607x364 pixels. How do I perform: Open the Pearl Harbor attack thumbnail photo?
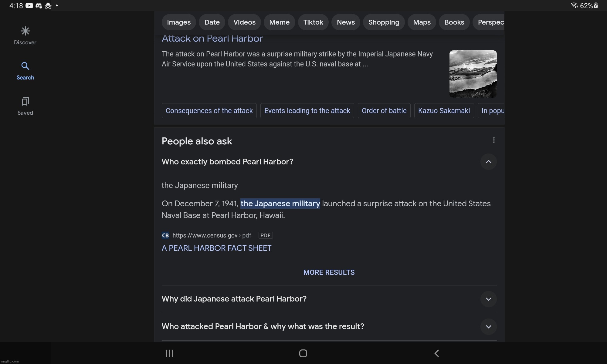473,74
